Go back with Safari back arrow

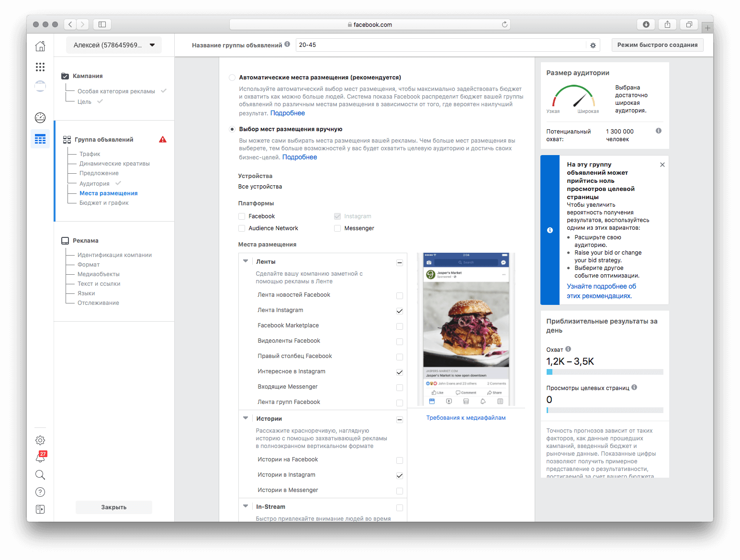click(70, 24)
